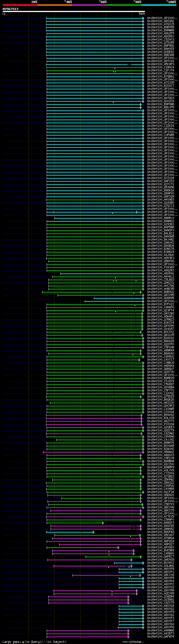The height and width of the screenshot is (644, 179).
Task: Click the red 20% identity legend segment
Action: click(x=20, y=5)
